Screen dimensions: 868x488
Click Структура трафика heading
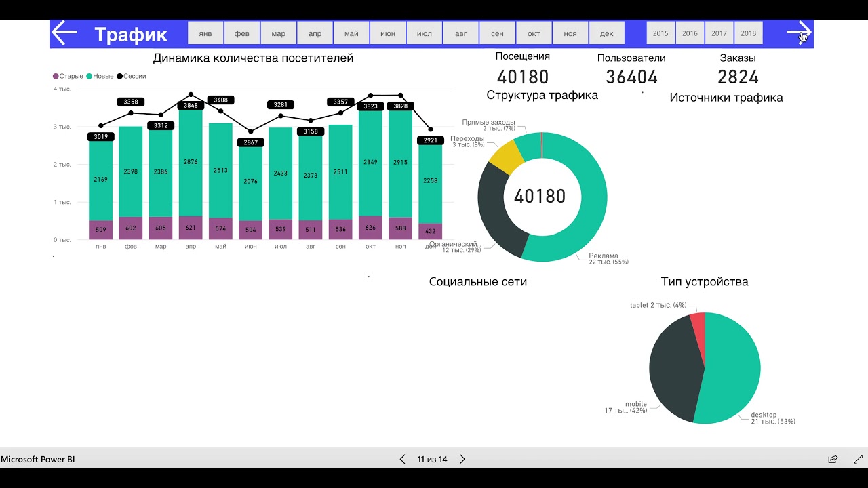[x=542, y=96]
